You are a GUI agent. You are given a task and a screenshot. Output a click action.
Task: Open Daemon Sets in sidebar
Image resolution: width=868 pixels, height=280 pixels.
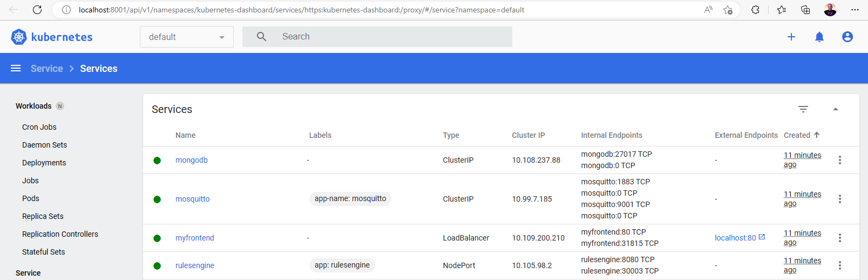point(45,145)
